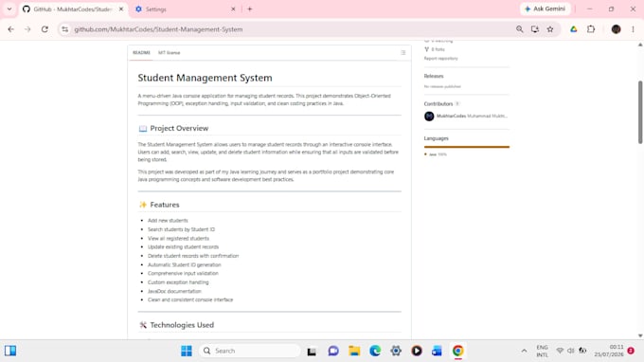Viewport: 644px width, 362px height.
Task: Click the scrollbar down arrow
Action: click(x=640, y=335)
